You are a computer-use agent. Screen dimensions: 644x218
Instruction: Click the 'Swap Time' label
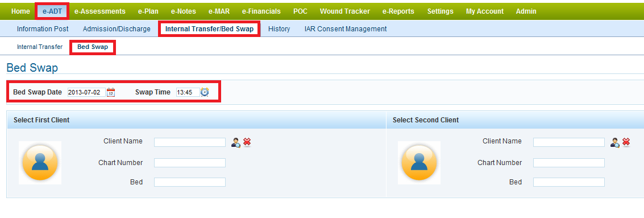click(153, 92)
